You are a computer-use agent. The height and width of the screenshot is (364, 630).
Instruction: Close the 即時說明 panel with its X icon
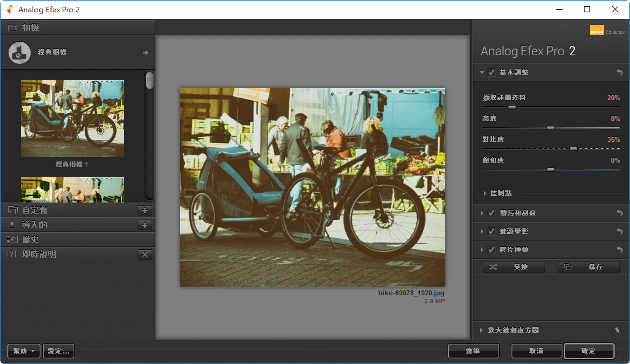[145, 254]
